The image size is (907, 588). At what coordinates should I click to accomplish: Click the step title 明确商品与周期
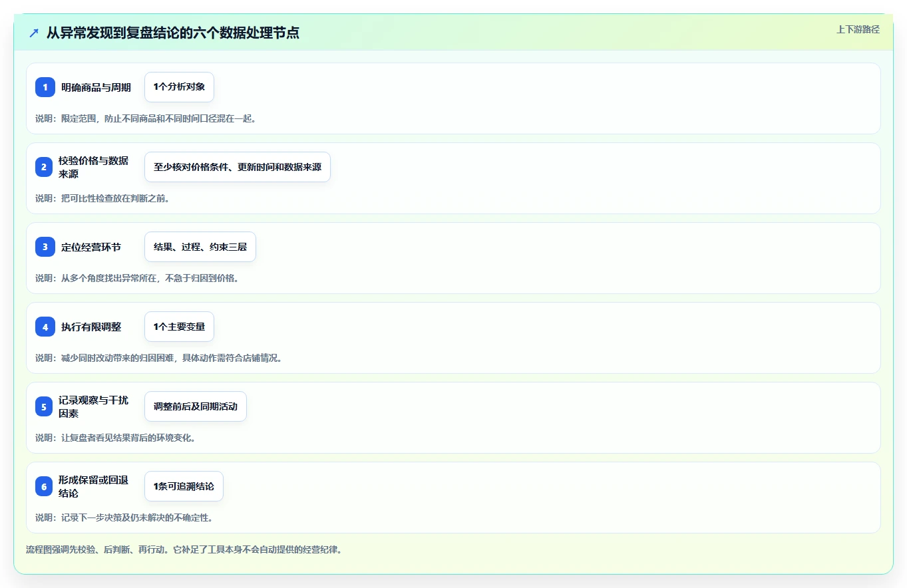point(96,87)
